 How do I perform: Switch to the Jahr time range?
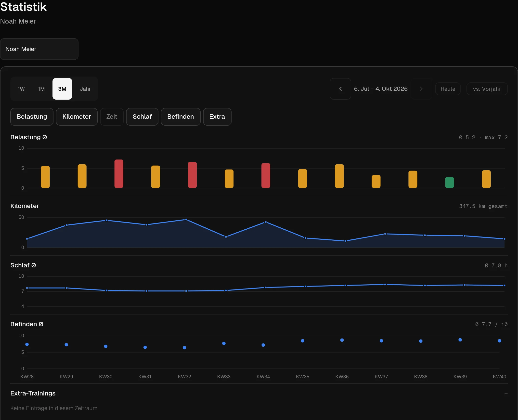tap(85, 89)
